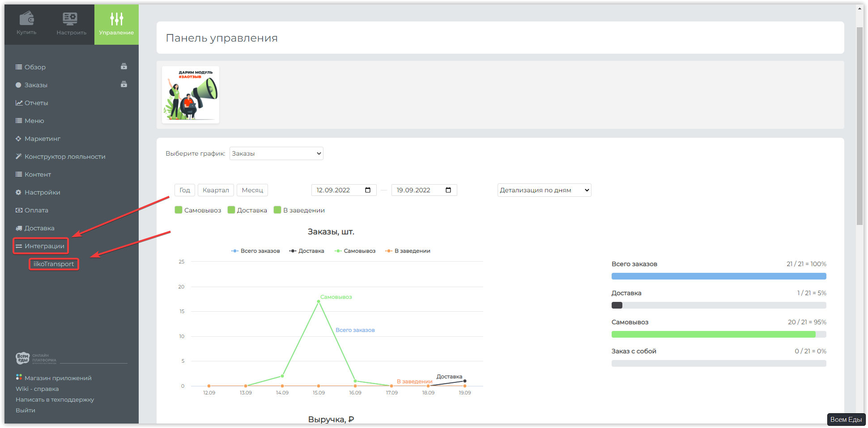
Task: Open Написать в техподдержку link
Action: click(55, 400)
